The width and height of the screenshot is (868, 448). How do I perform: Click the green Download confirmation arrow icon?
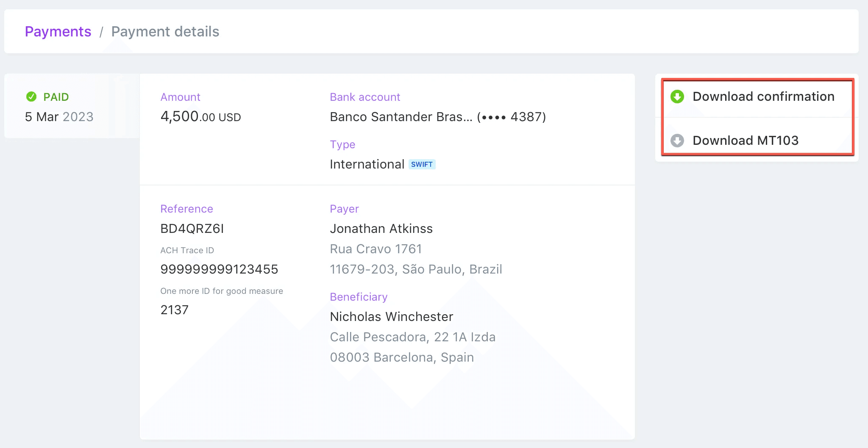click(x=677, y=97)
